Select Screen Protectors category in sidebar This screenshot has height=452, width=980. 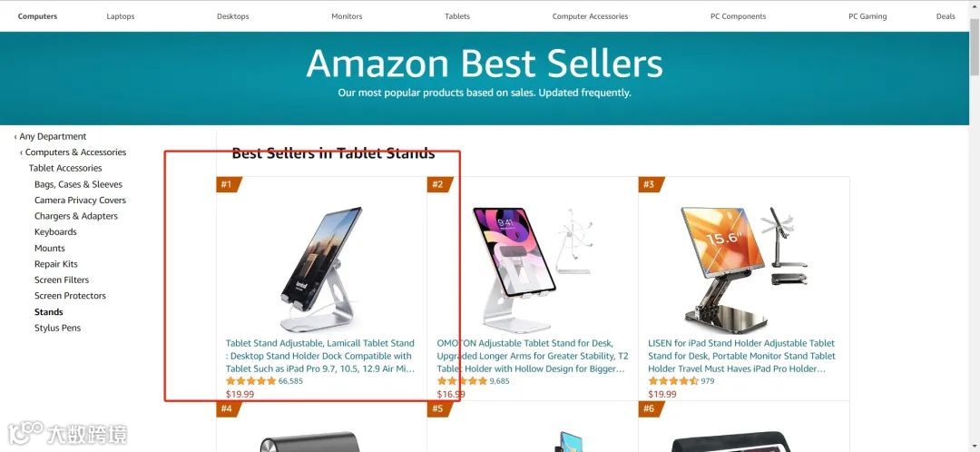tap(70, 296)
